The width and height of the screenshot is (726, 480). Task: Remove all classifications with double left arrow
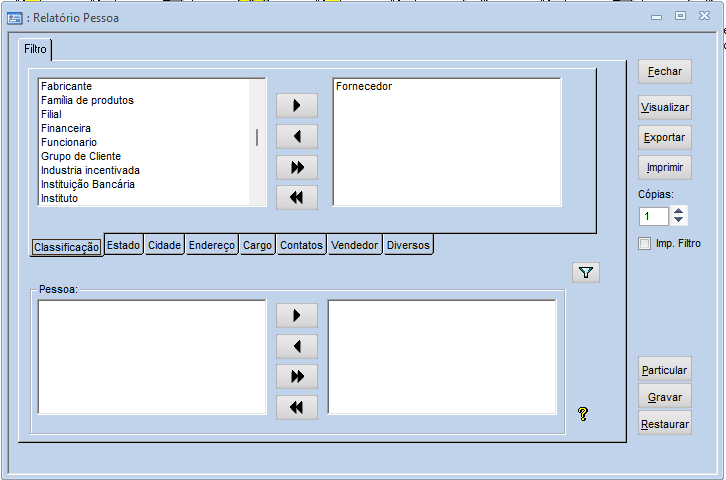[296, 198]
